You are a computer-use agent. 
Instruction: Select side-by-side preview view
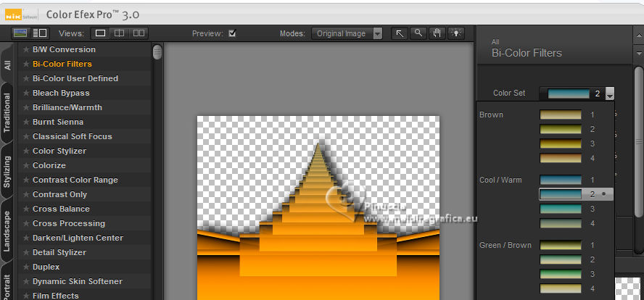[139, 33]
